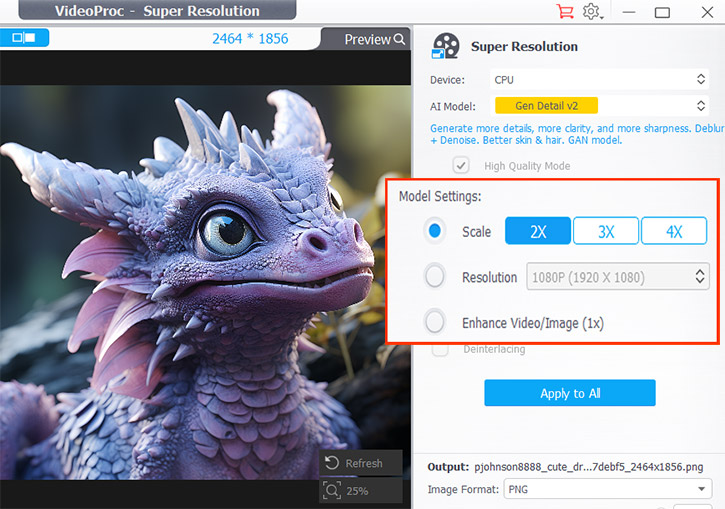Minimize the VideoProc window
The height and width of the screenshot is (509, 725).
click(628, 12)
